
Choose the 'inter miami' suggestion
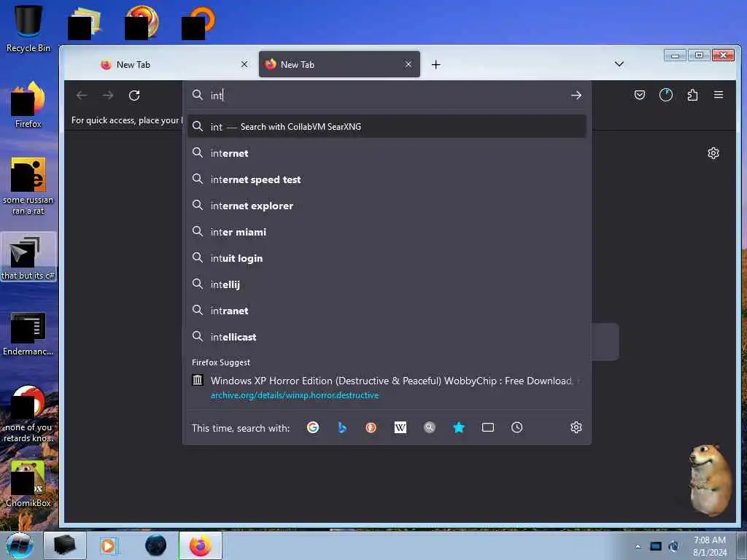[x=387, y=232]
